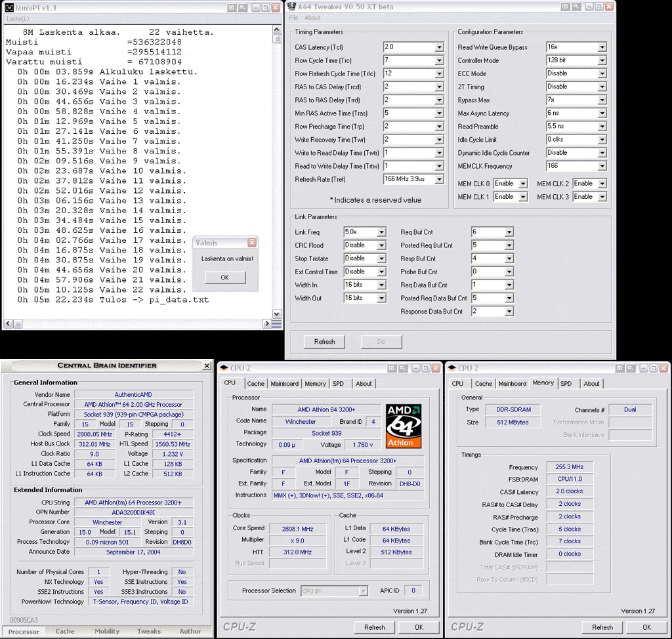This screenshot has width=672, height=639.
Task: Open the File menu in A64 Tweaker
Action: coord(293,18)
